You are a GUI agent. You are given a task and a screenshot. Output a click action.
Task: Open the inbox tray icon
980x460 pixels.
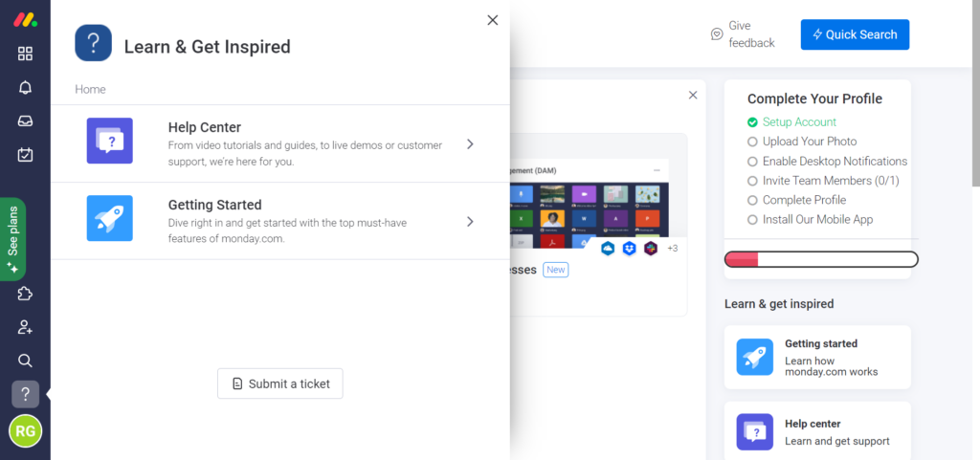25,121
